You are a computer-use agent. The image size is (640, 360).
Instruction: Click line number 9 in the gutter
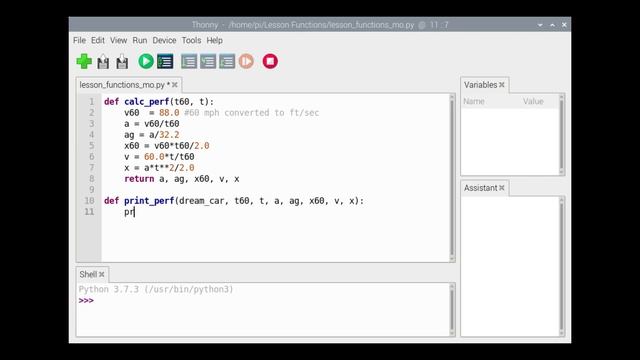click(x=91, y=190)
